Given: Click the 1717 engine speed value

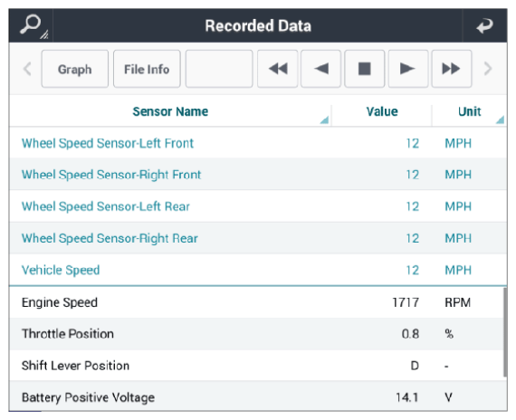Looking at the screenshot, I should (406, 302).
